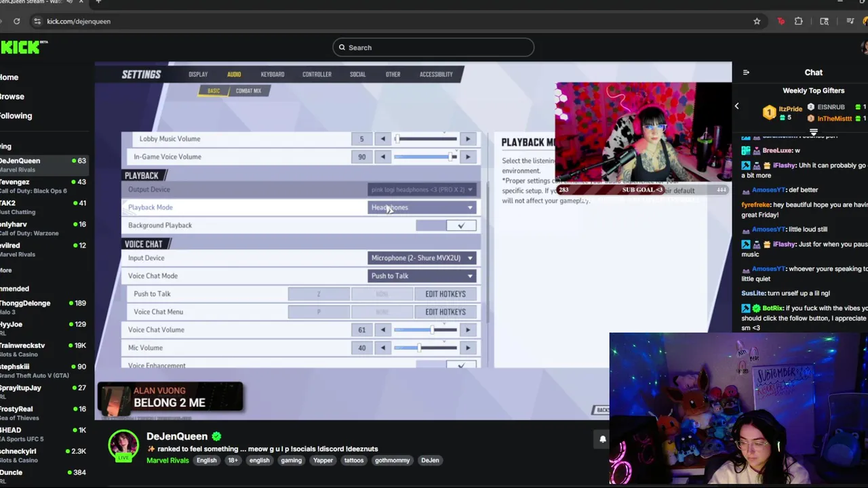Click Edit Hotkeys for Voice Chat Menu
The image size is (868, 488).
(x=445, y=312)
